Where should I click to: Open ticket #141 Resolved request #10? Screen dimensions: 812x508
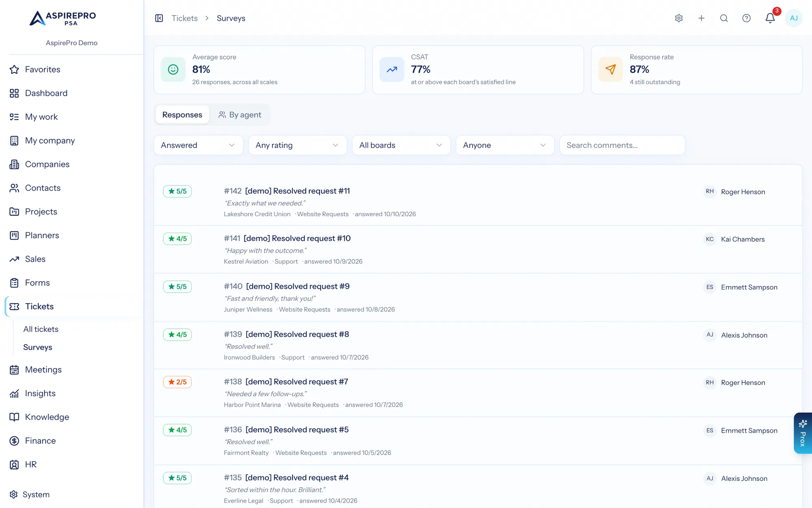pos(287,239)
